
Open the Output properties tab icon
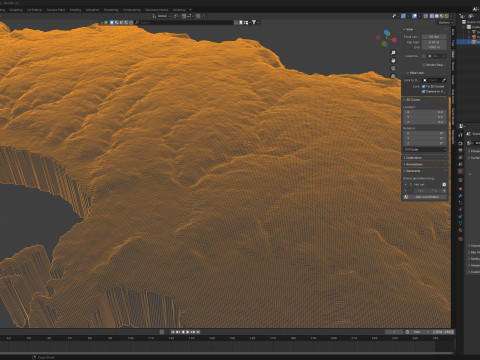tap(460, 151)
